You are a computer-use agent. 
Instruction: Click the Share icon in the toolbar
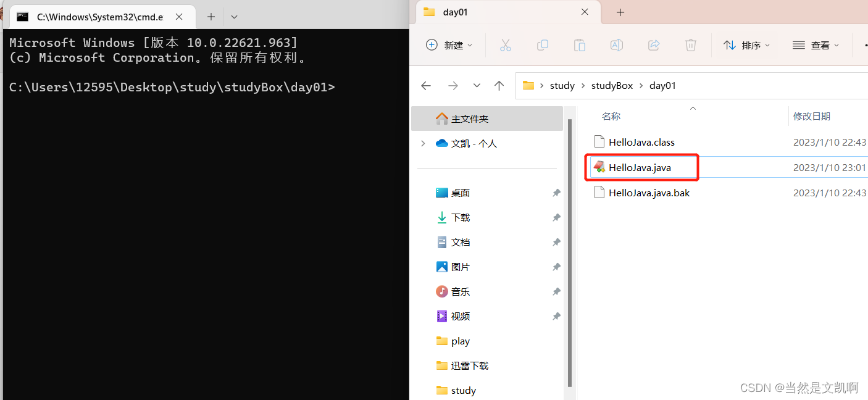(x=653, y=45)
